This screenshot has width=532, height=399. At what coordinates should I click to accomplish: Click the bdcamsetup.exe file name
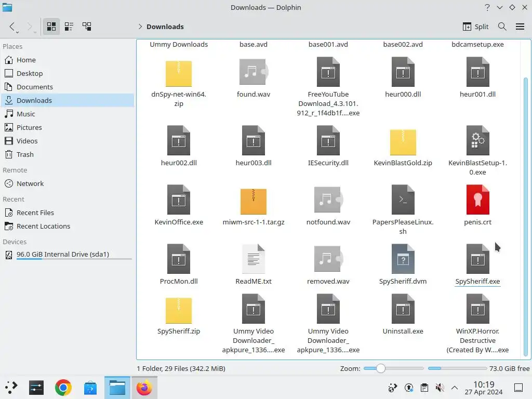click(477, 45)
